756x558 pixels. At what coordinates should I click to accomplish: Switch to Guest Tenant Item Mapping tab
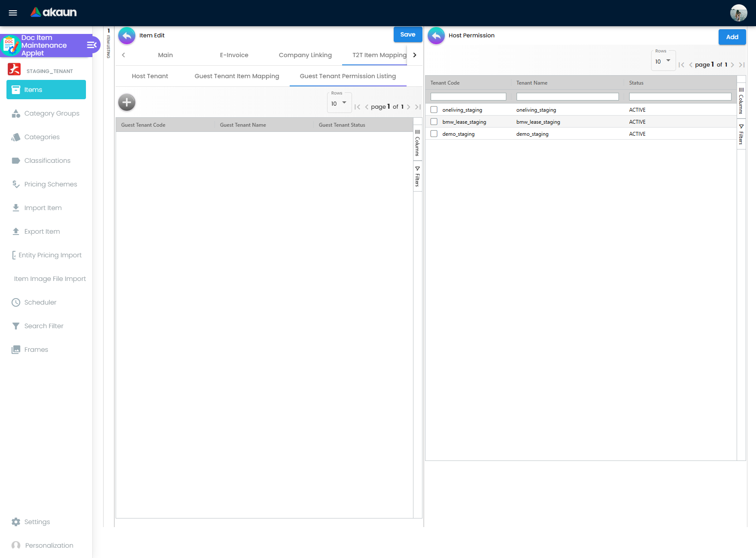coord(236,76)
